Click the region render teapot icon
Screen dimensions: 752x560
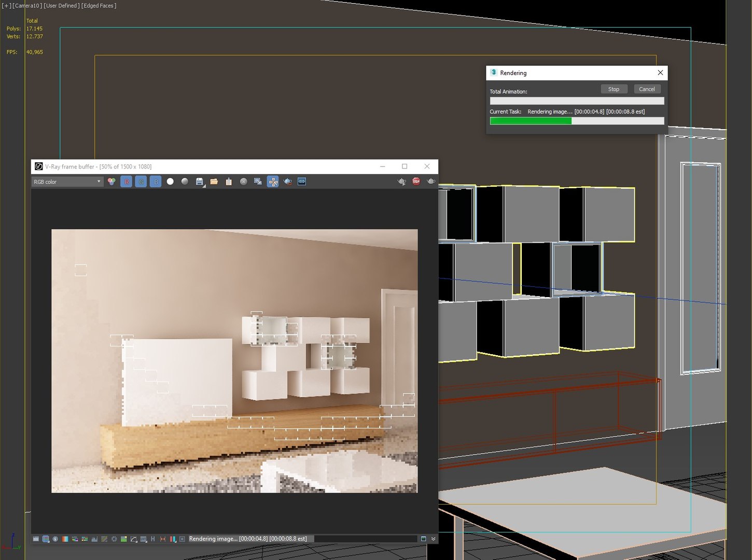(x=287, y=181)
